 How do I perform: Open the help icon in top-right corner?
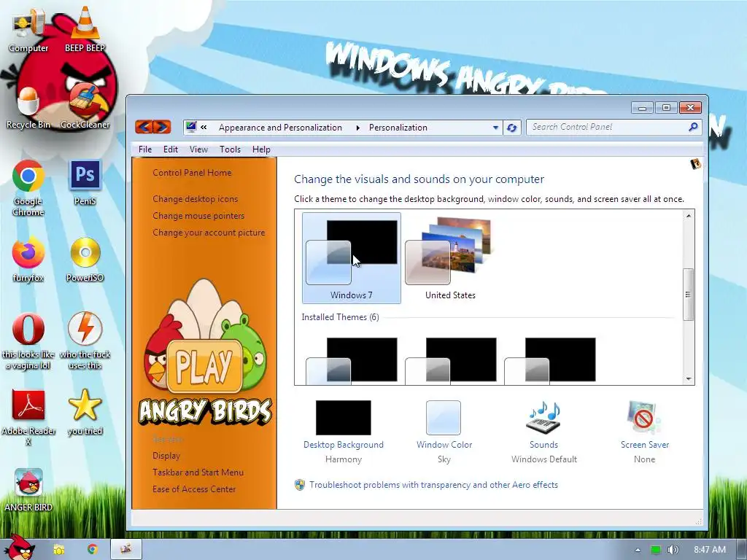click(695, 164)
